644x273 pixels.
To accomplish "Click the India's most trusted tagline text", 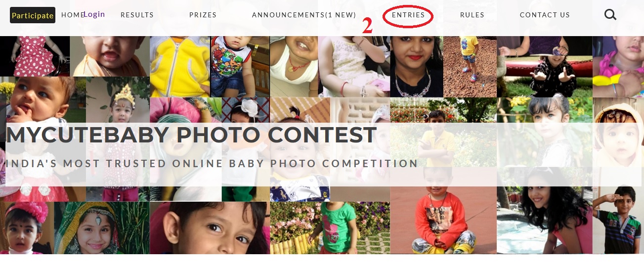I will [212, 163].
